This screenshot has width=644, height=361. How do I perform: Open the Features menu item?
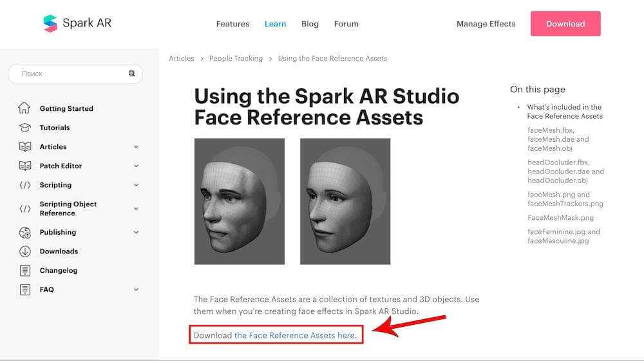tap(232, 24)
